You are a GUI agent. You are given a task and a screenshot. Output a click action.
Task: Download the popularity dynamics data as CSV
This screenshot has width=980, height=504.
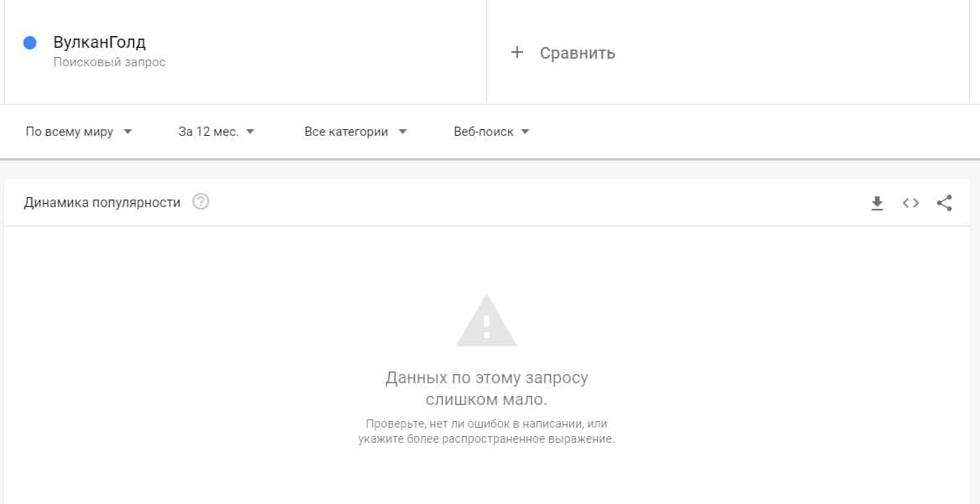pos(878,203)
